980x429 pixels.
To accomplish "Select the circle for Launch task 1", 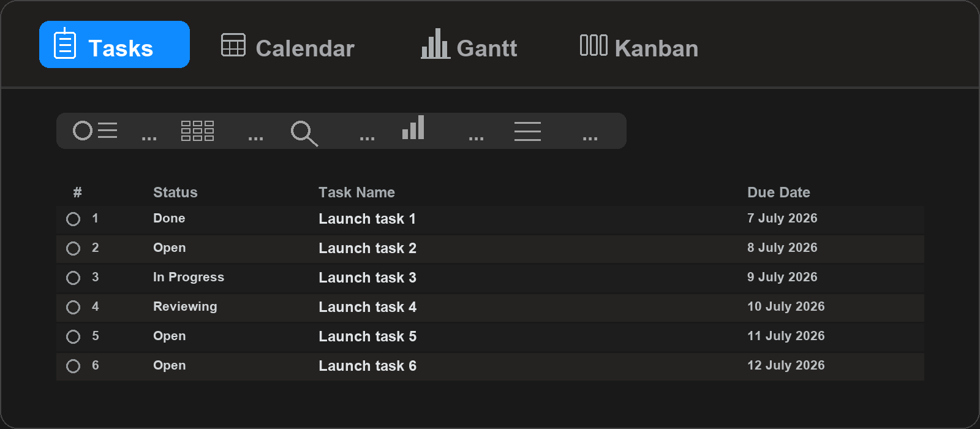I will (x=73, y=219).
